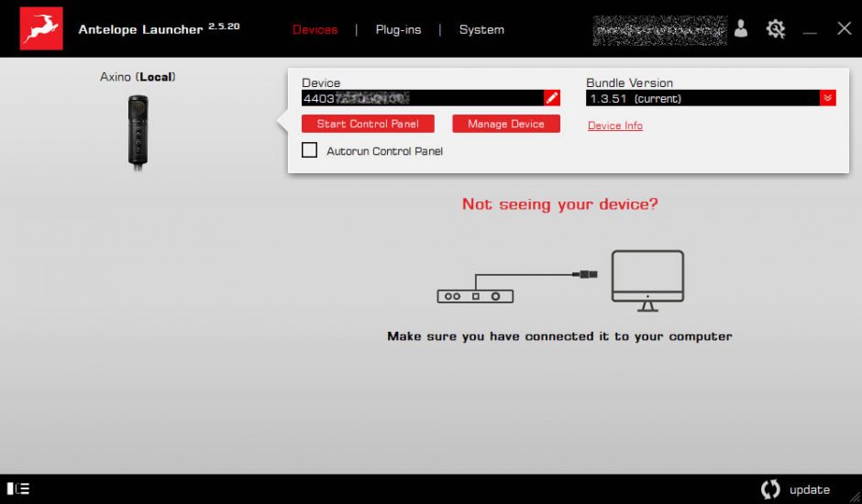Click the Manage Device button
Viewport: 862px width, 504px height.
tap(506, 124)
